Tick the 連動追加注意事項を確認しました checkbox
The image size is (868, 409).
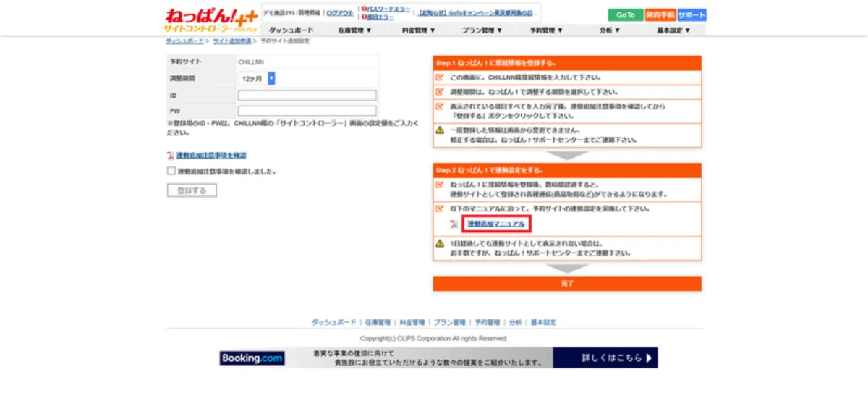[171, 172]
